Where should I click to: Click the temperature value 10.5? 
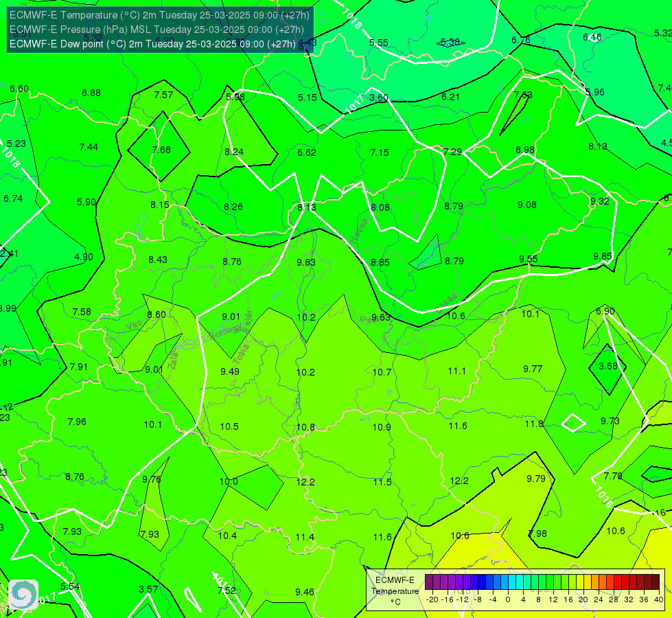coord(229,426)
